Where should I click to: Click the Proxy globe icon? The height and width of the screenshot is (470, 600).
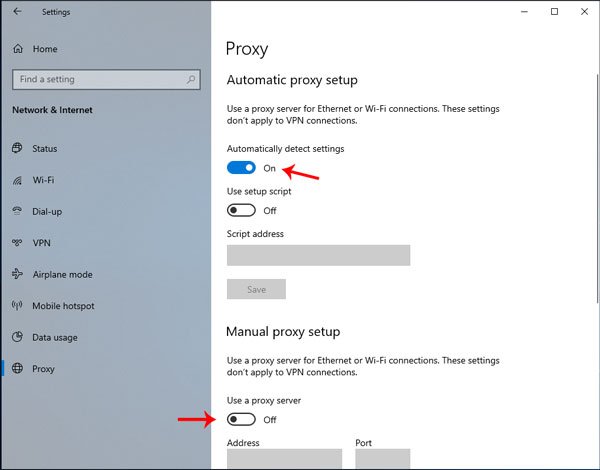pyautogui.click(x=17, y=369)
